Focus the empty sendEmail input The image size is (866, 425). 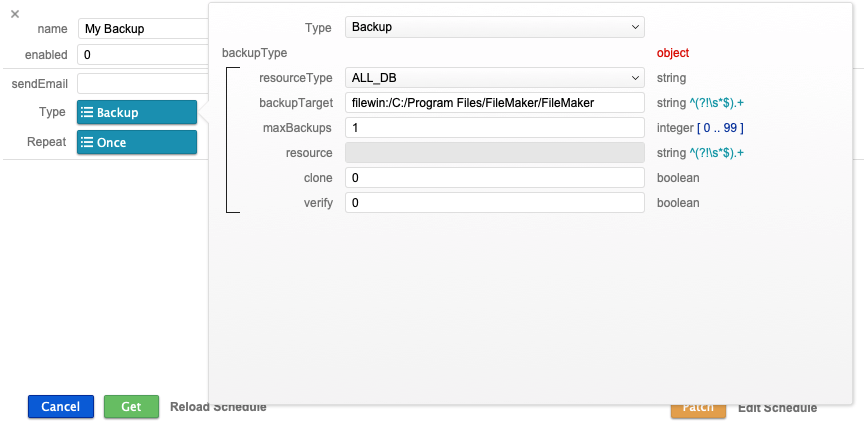tap(142, 84)
